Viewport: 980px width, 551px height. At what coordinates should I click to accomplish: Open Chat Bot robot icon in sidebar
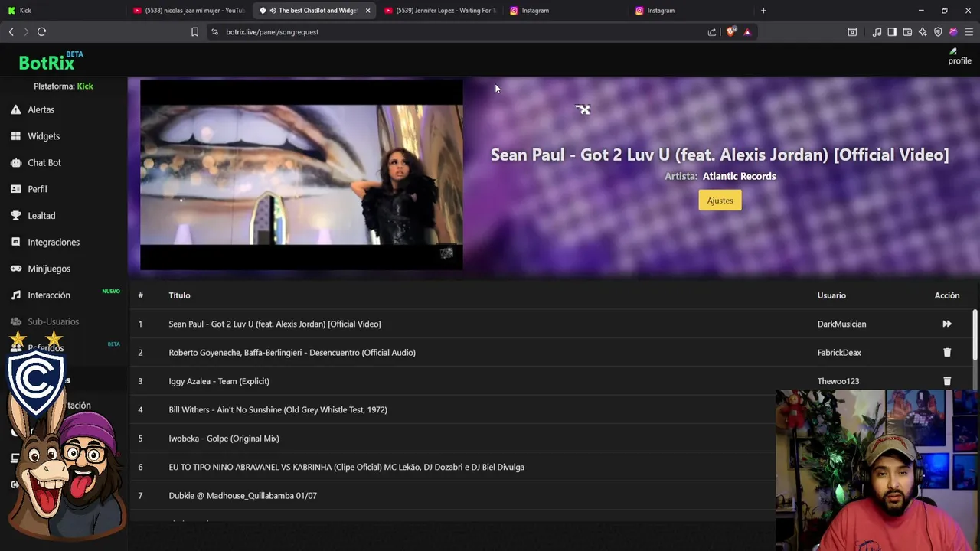click(x=15, y=162)
